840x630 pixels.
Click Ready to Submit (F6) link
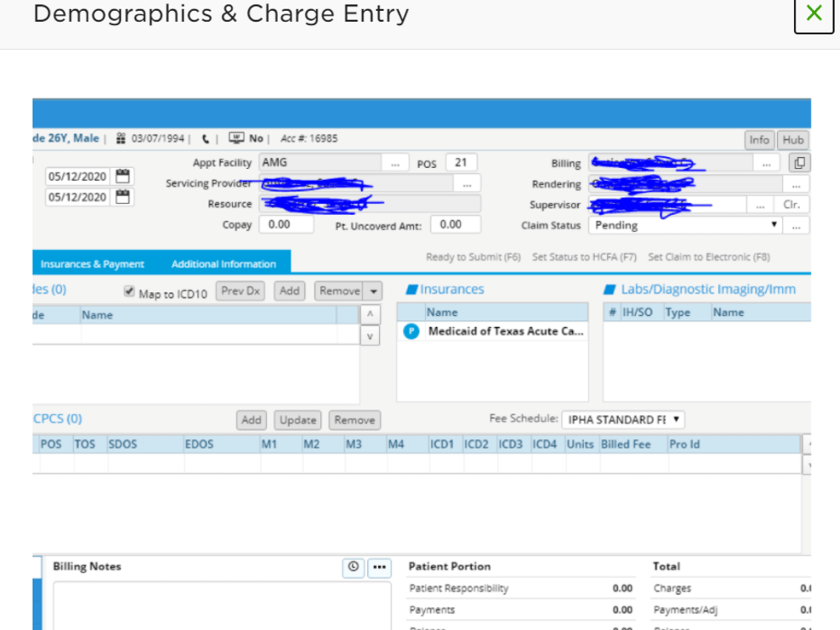point(473,257)
